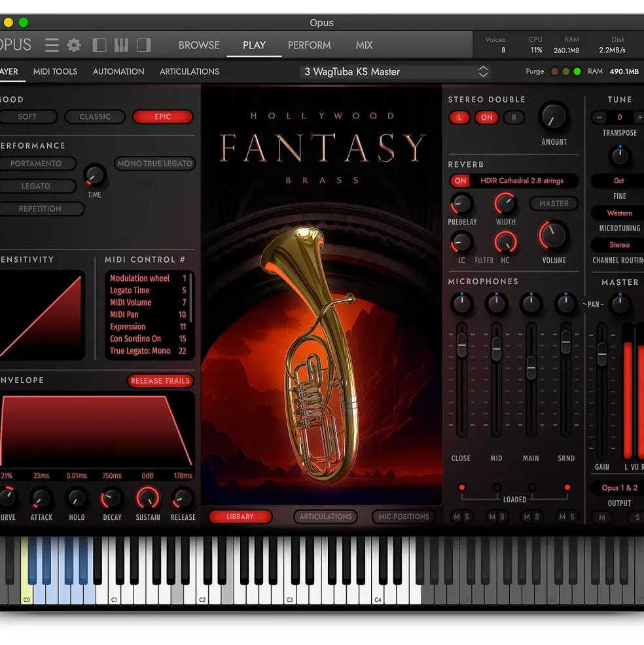Click the envelope Attack knob
Image resolution: width=644 pixels, height=645 pixels.
tap(41, 498)
